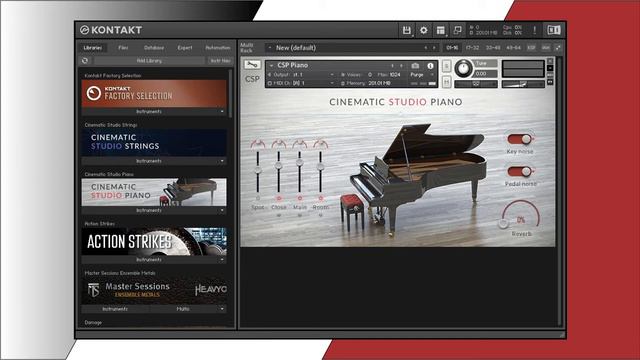
Task: Click the Room mic volume fader
Action: coord(320,167)
